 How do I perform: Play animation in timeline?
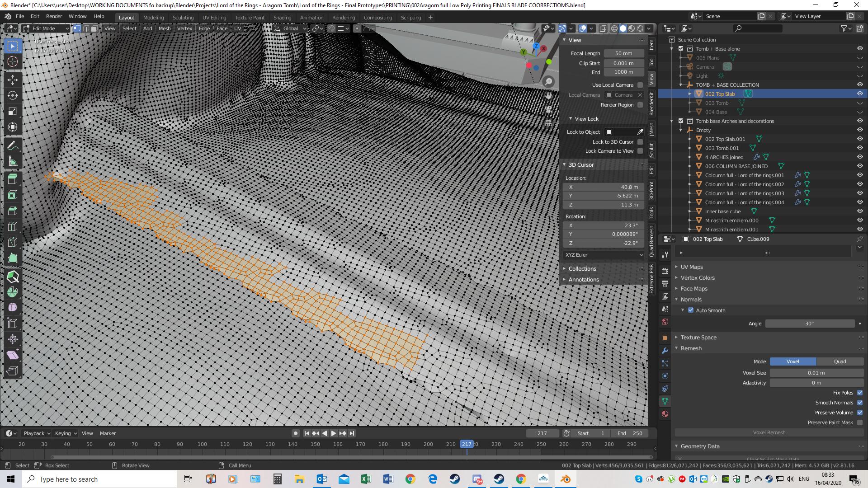(x=333, y=433)
